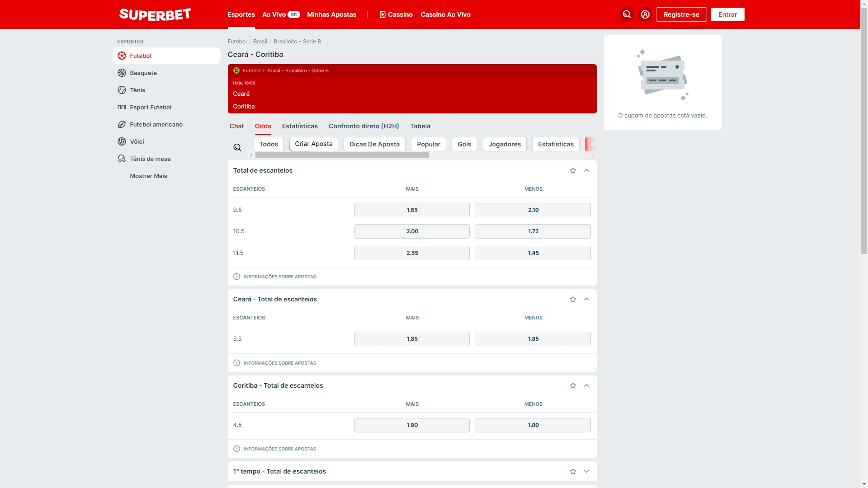The width and height of the screenshot is (868, 488).
Task: Click the Superbet logo
Action: (155, 14)
